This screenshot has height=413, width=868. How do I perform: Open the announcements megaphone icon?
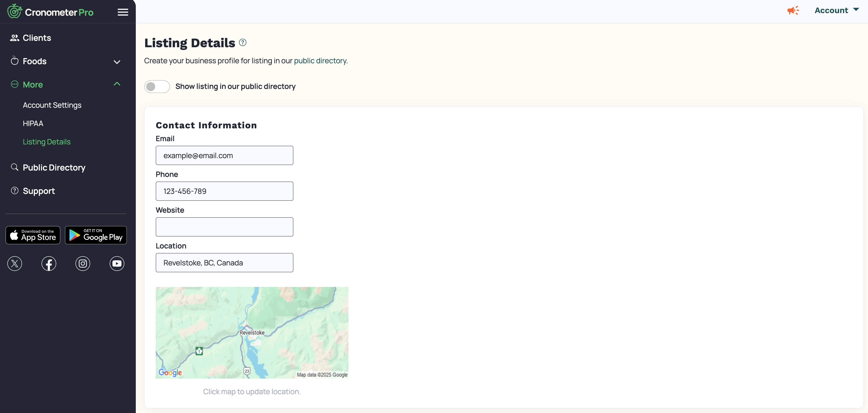click(x=793, y=11)
